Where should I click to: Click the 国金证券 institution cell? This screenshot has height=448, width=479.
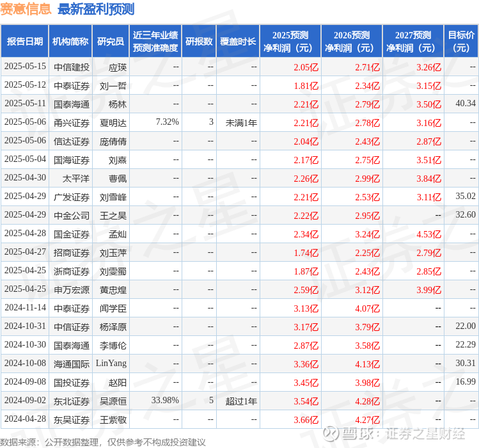[72, 234]
